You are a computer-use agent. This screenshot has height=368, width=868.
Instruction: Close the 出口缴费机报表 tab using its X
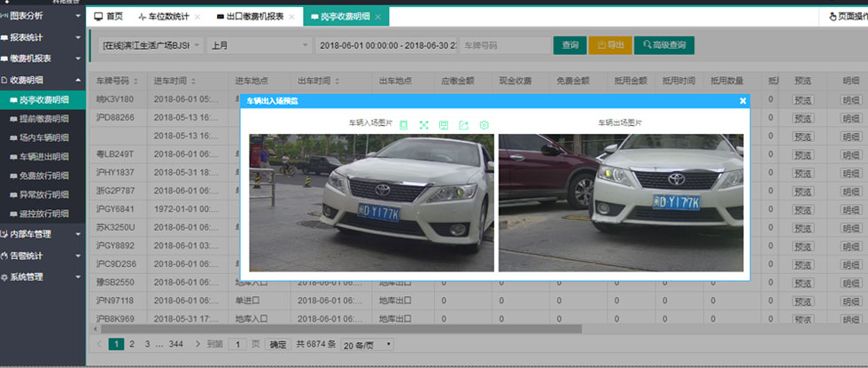tap(292, 17)
